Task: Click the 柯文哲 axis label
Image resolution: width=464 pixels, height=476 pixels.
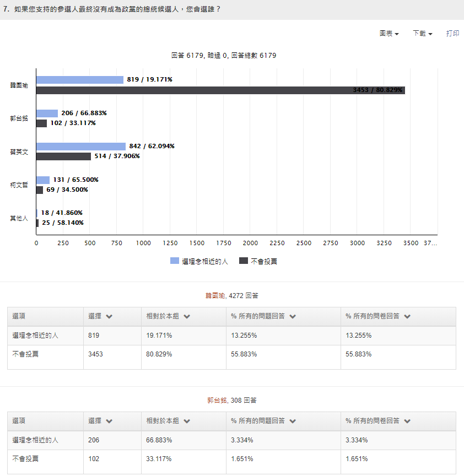Action: coord(19,185)
